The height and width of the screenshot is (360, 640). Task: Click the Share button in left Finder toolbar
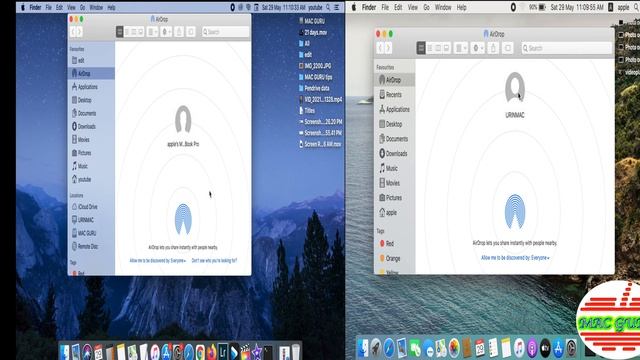[x=179, y=32]
